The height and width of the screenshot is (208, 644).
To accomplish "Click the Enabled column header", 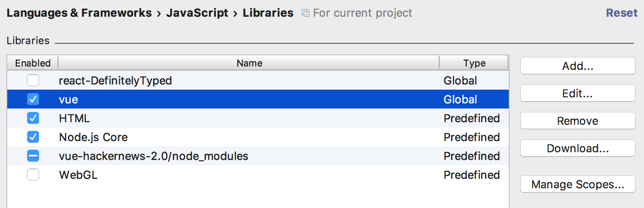I will point(33,63).
